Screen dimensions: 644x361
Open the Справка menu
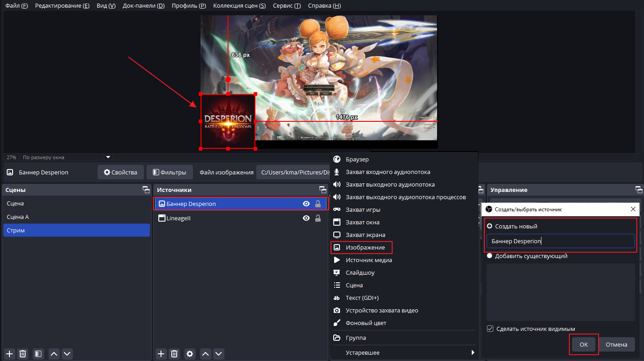point(324,6)
